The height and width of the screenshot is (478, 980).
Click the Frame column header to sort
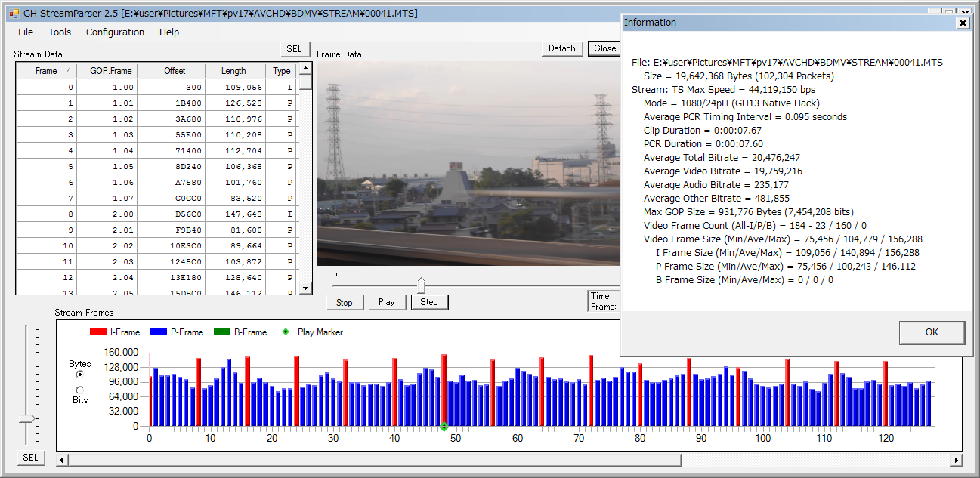click(x=46, y=71)
